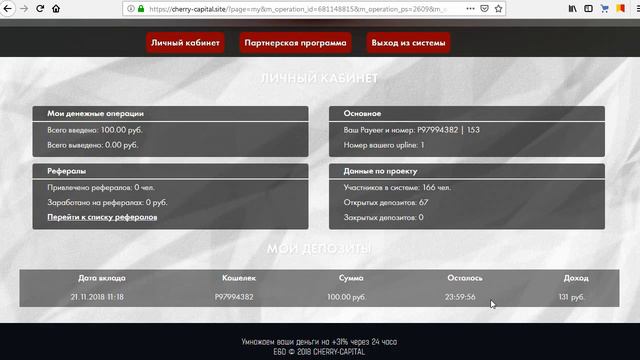
Task: Reload the page with the refresh icon
Action: coord(40,8)
